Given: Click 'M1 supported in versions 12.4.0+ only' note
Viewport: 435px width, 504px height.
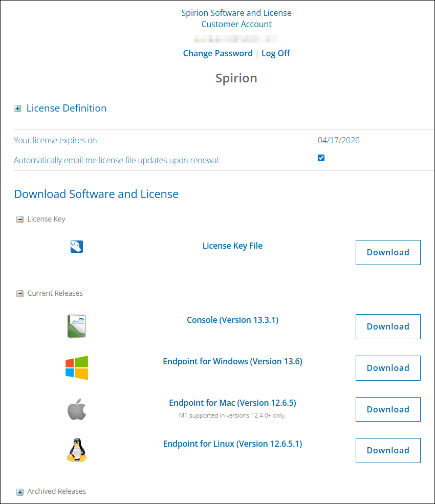Looking at the screenshot, I should point(232,415).
